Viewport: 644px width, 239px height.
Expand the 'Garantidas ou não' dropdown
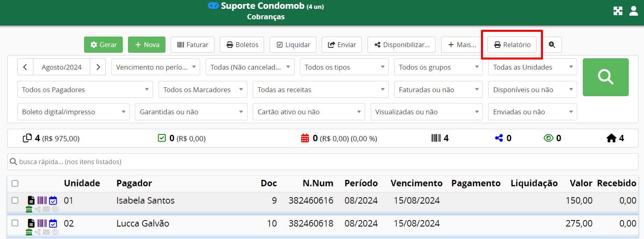point(191,112)
